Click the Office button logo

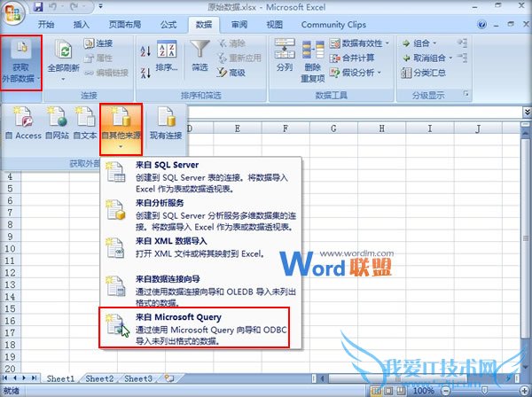(x=13, y=12)
